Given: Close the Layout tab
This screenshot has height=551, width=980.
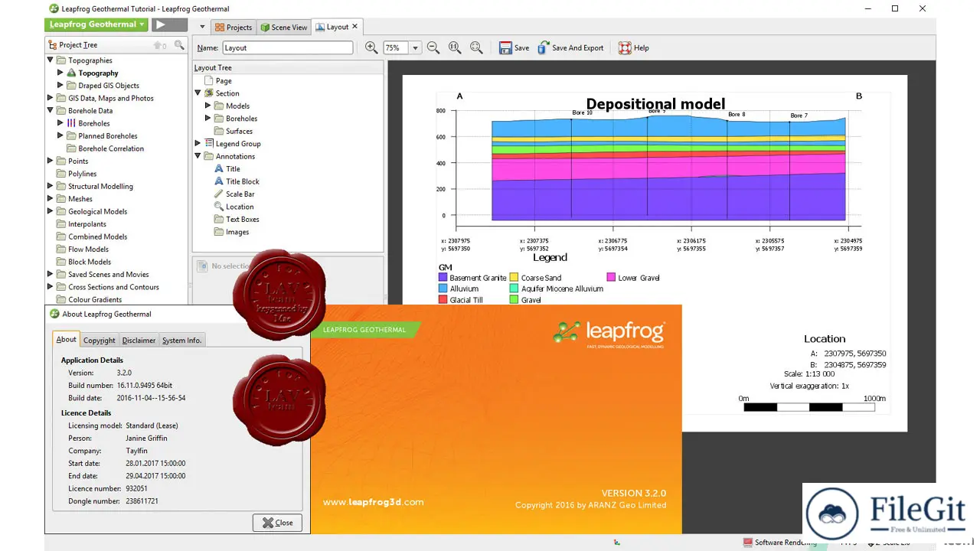Looking at the screenshot, I should (x=355, y=27).
